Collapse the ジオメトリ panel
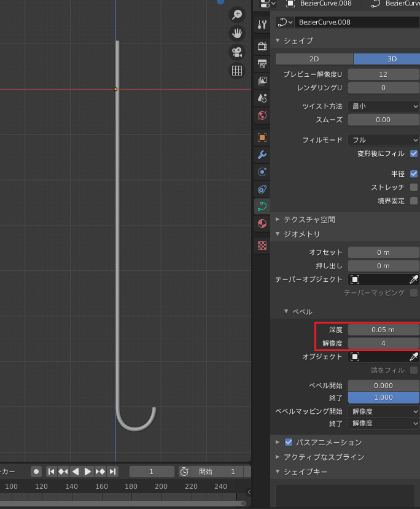The image size is (420, 509). tap(278, 234)
